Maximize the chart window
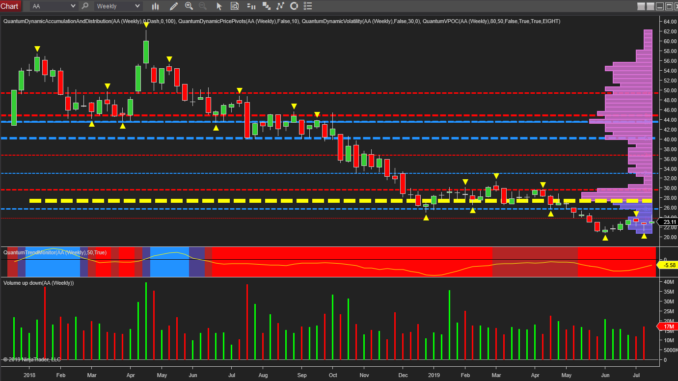The height and width of the screenshot is (381, 678). click(x=668, y=6)
